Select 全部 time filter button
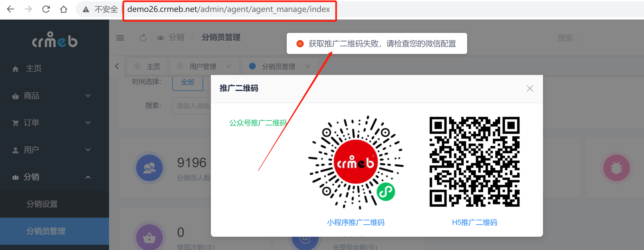The height and width of the screenshot is (250, 644). pyautogui.click(x=188, y=82)
